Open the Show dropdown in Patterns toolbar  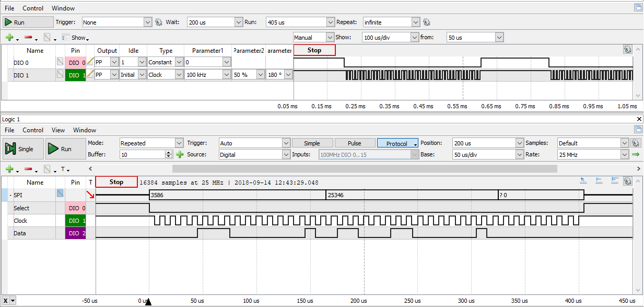tap(75, 38)
